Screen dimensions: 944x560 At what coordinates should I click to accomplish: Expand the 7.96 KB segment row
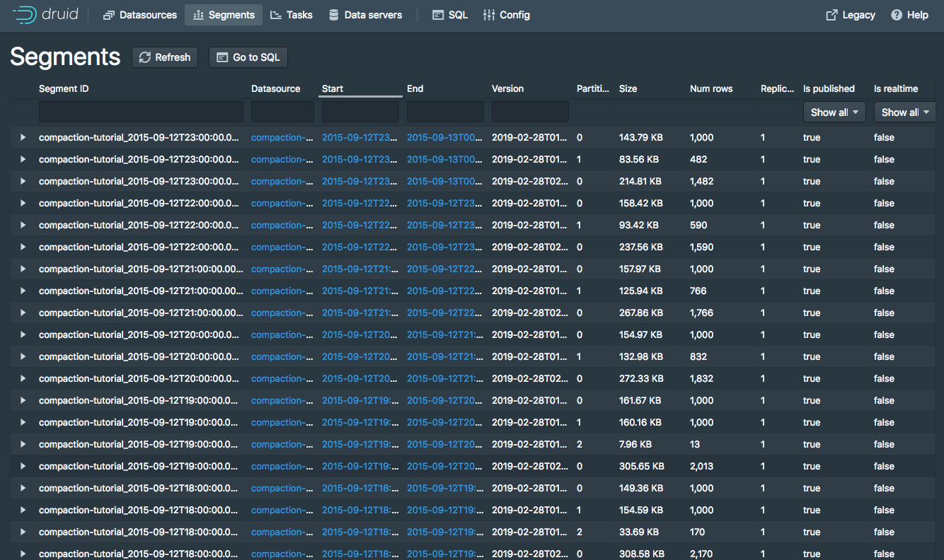pyautogui.click(x=23, y=444)
